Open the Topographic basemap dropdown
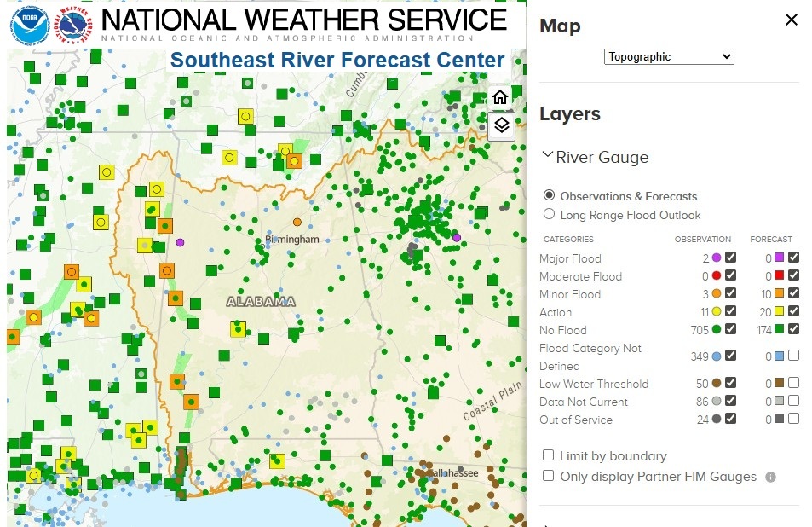This screenshot has height=527, width=812. pyautogui.click(x=669, y=57)
